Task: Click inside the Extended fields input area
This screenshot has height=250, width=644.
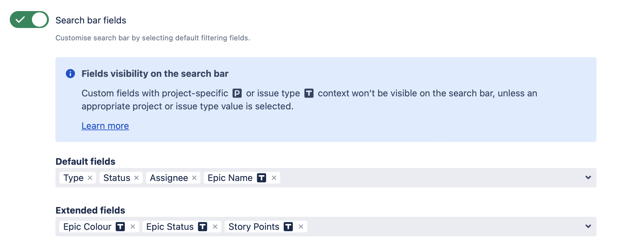Action: coord(440,227)
